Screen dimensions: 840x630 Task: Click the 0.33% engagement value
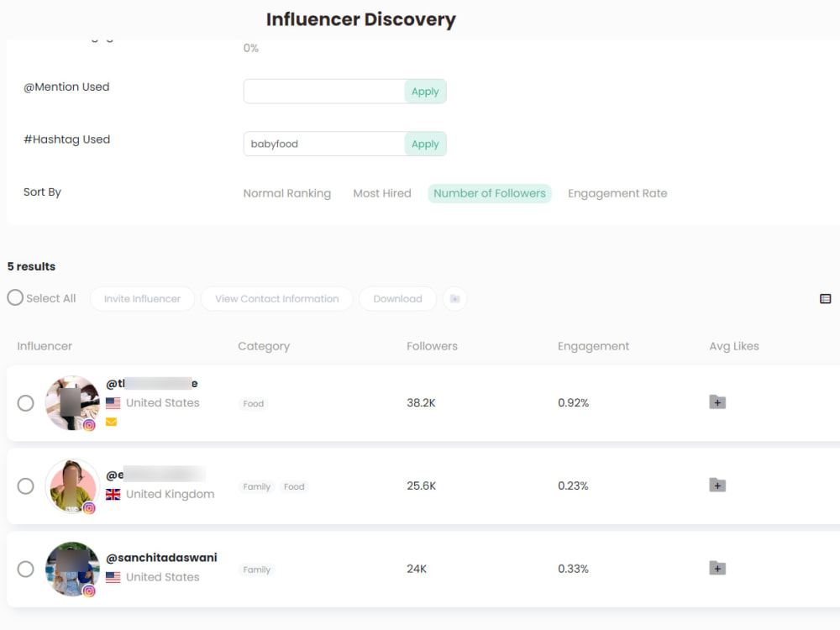(573, 569)
